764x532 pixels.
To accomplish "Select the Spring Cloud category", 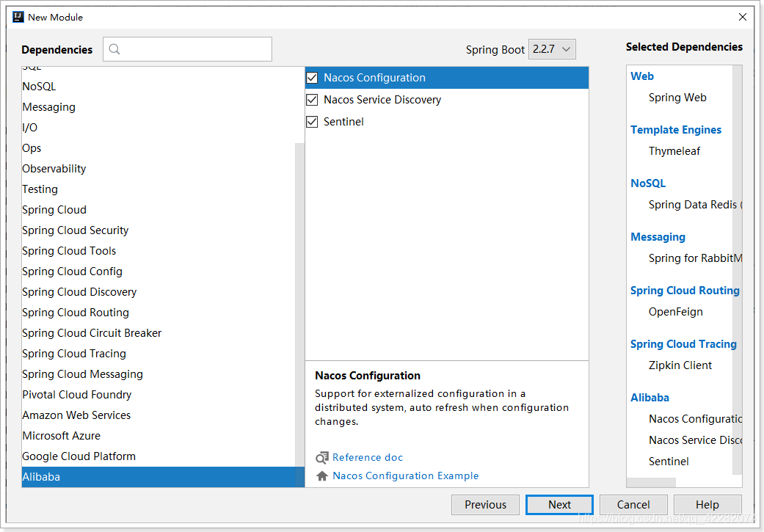I will tap(159, 209).
